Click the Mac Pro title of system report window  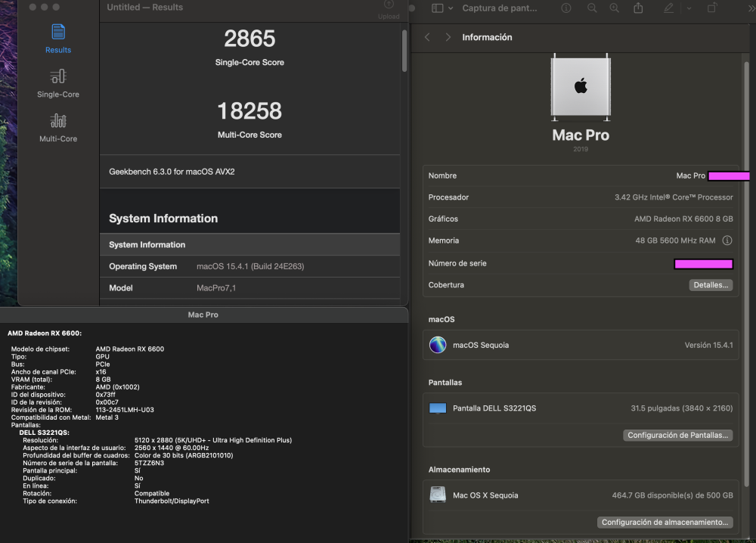[203, 315]
